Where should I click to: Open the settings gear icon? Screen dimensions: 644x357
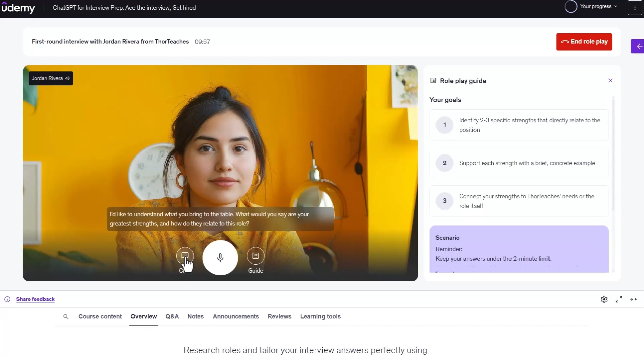coord(604,299)
